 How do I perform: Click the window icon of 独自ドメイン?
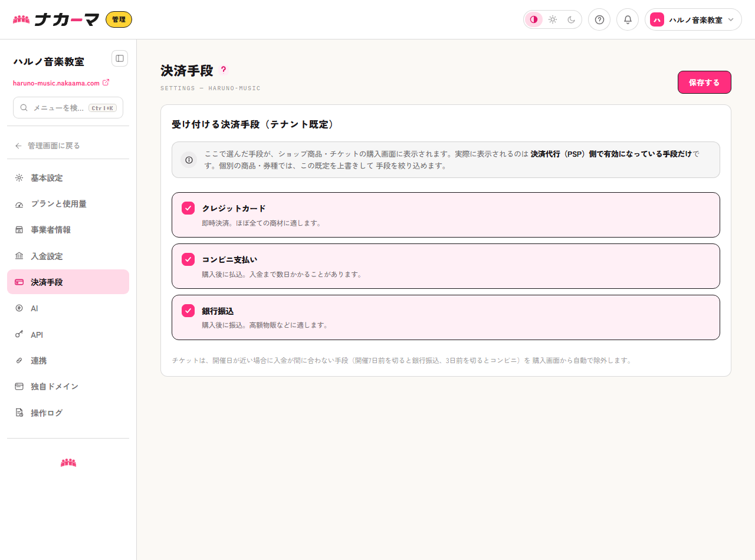point(19,387)
